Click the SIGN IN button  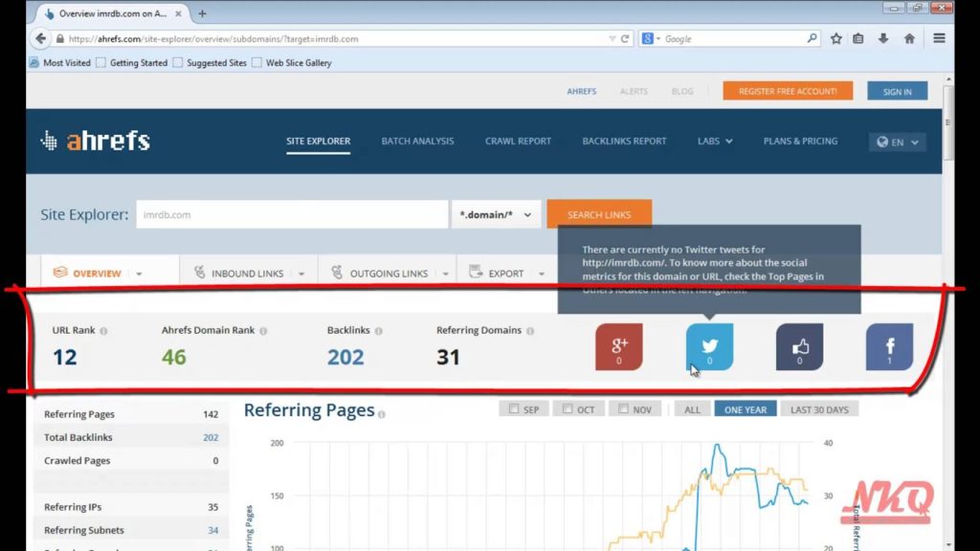click(x=897, y=91)
